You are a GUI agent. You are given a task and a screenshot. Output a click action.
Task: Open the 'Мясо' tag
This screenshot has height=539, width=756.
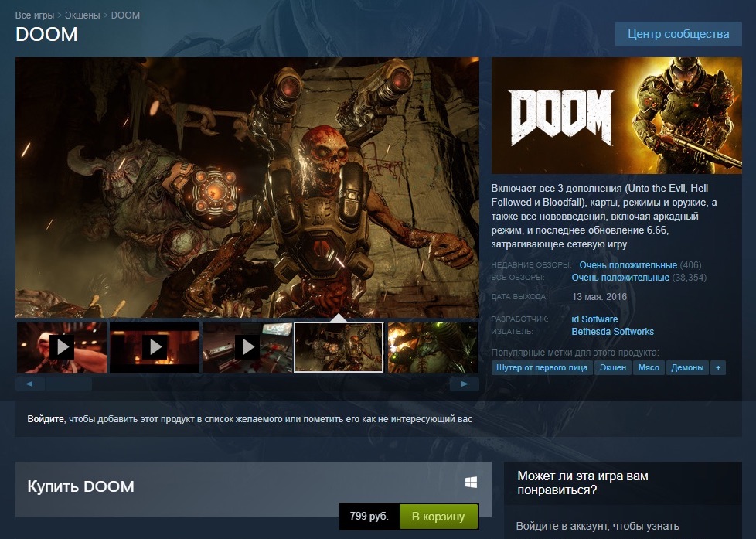tap(649, 367)
